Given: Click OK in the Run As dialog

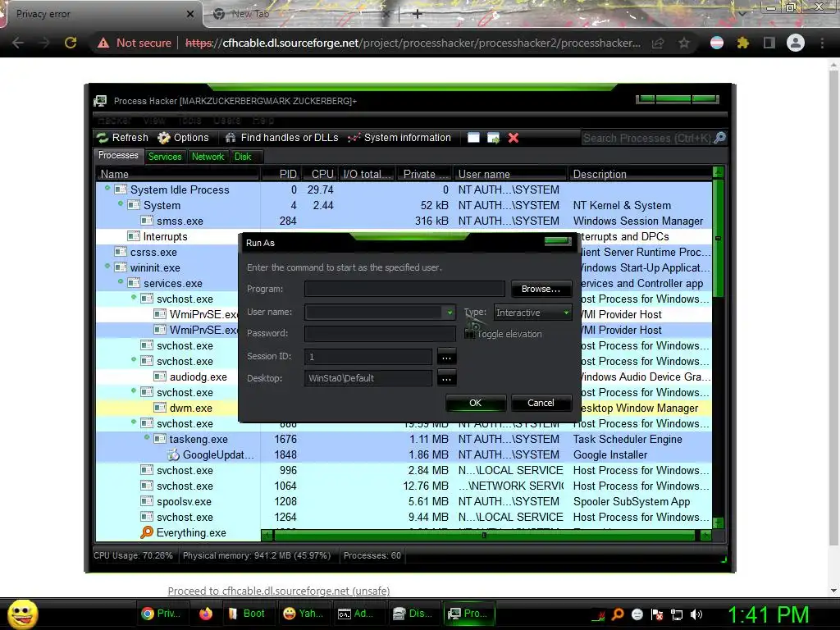Looking at the screenshot, I should pyautogui.click(x=475, y=403).
